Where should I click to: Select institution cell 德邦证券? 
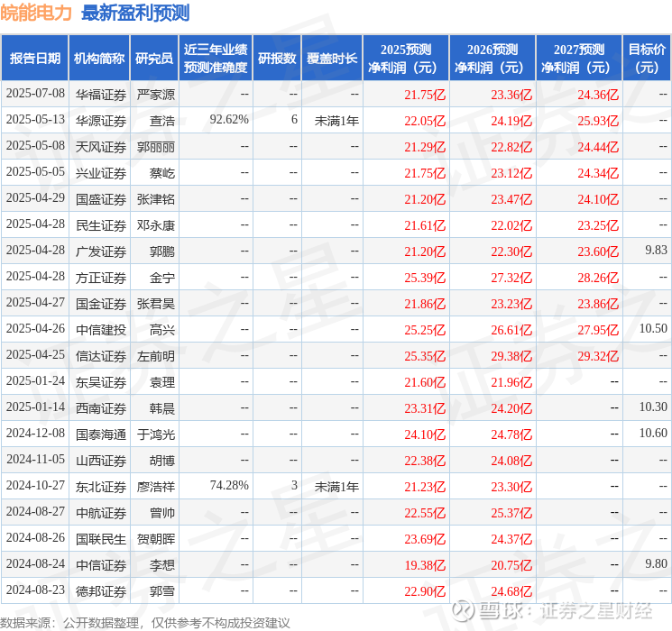101,591
